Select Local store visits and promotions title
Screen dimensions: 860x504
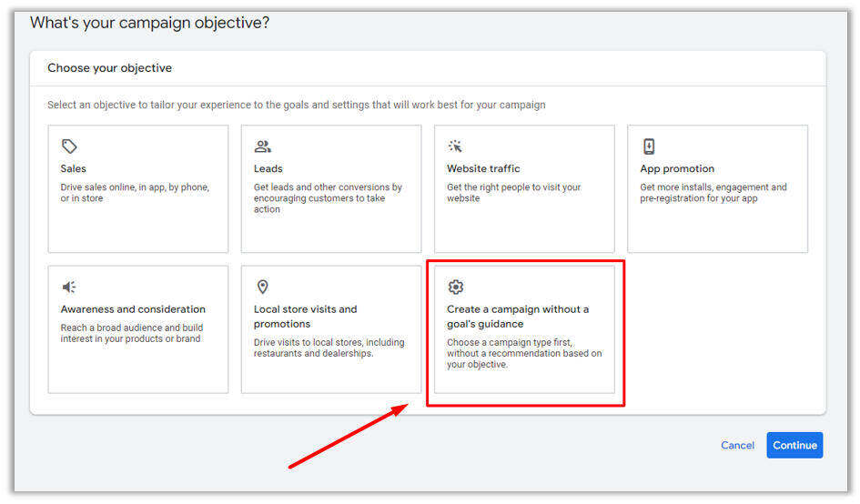[305, 317]
